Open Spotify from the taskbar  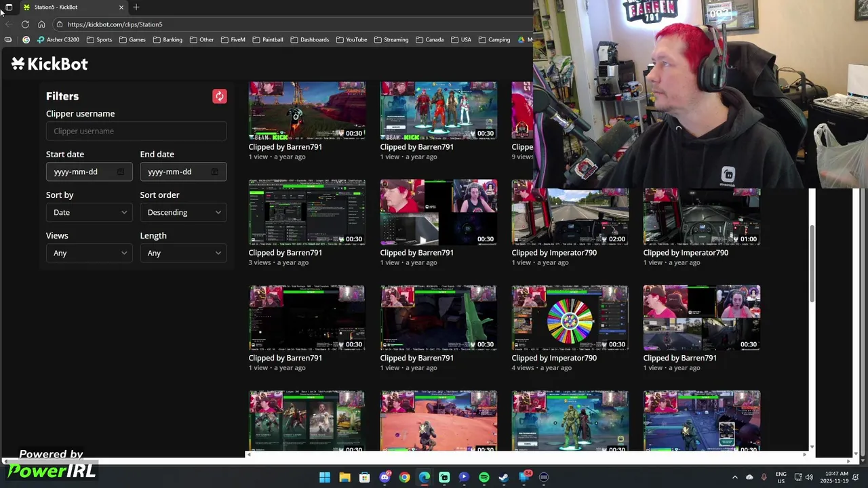(x=484, y=477)
